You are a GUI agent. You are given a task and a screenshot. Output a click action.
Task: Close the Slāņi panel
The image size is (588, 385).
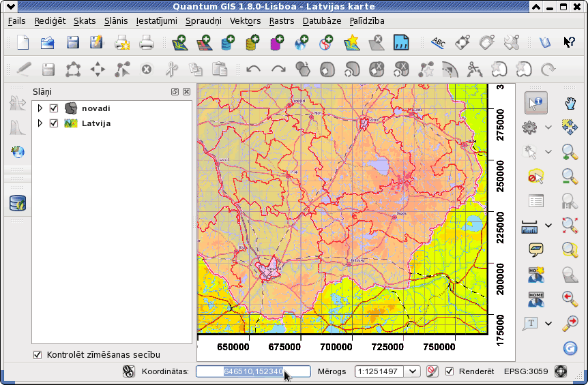(186, 92)
